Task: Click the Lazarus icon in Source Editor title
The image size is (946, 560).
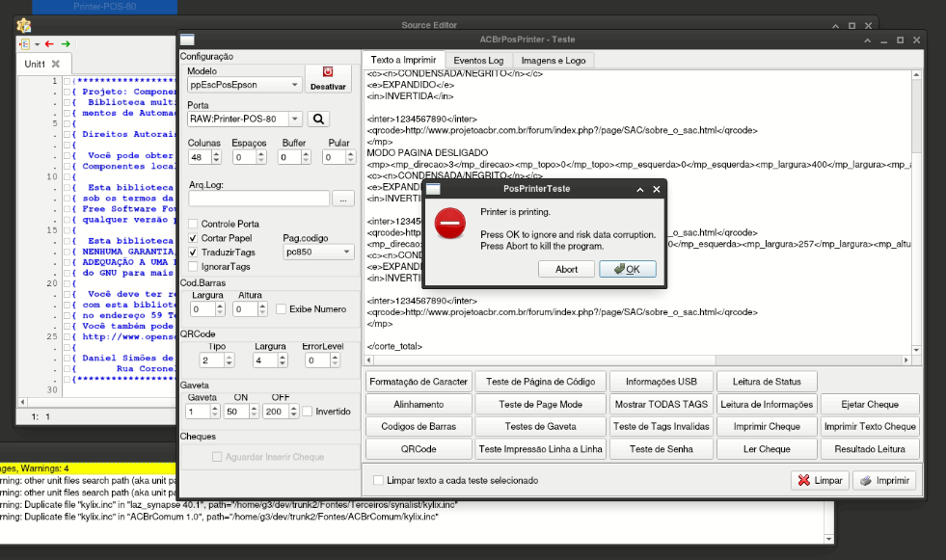Action: click(x=23, y=25)
